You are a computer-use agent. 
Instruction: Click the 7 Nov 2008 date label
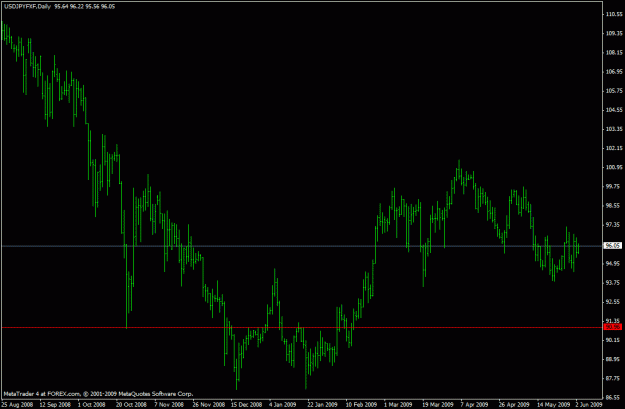click(169, 405)
